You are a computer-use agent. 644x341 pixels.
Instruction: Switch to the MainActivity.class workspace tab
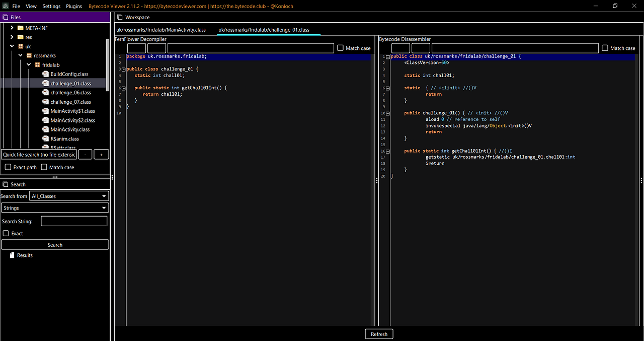point(161,30)
